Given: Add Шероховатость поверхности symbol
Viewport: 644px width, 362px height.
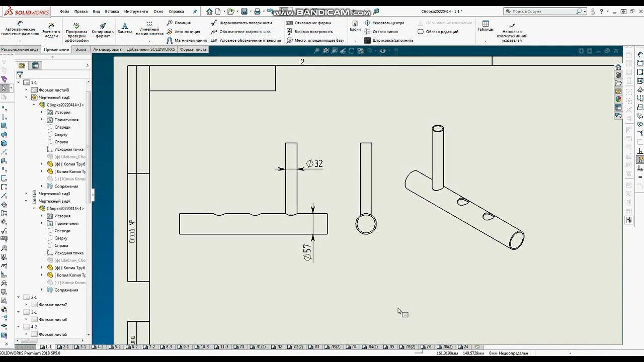Looking at the screenshot, I should pos(242,23).
